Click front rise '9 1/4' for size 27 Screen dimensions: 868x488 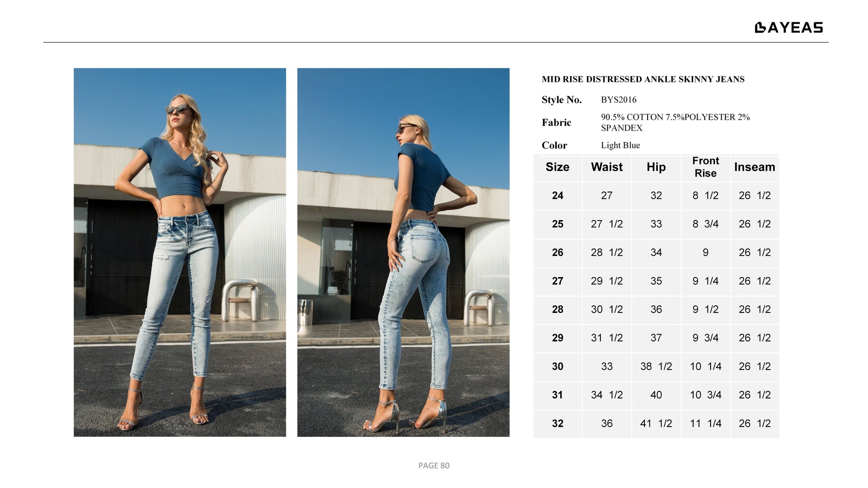tap(706, 281)
